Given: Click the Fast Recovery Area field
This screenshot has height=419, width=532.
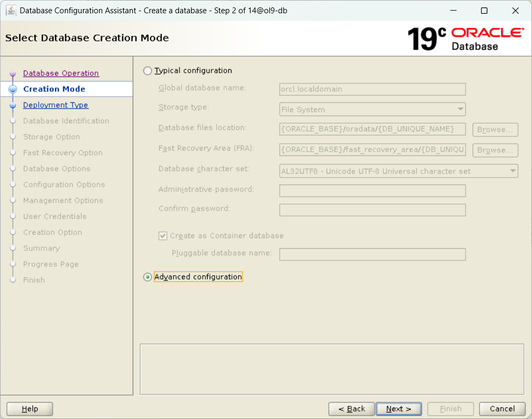Looking at the screenshot, I should (372, 150).
